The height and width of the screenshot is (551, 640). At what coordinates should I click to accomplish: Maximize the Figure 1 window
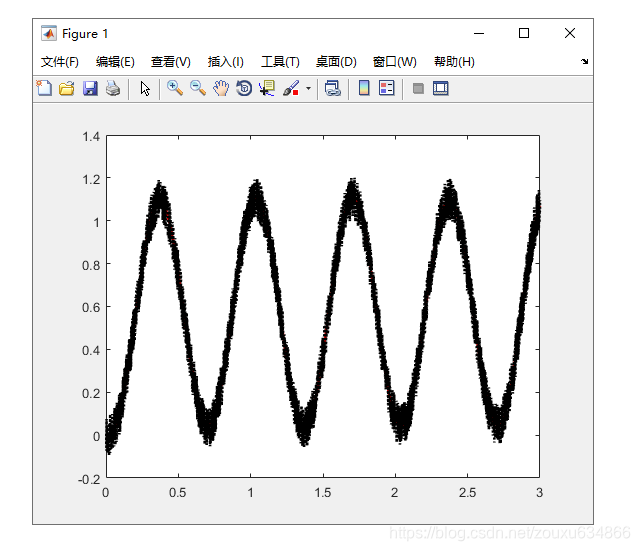[x=524, y=33]
